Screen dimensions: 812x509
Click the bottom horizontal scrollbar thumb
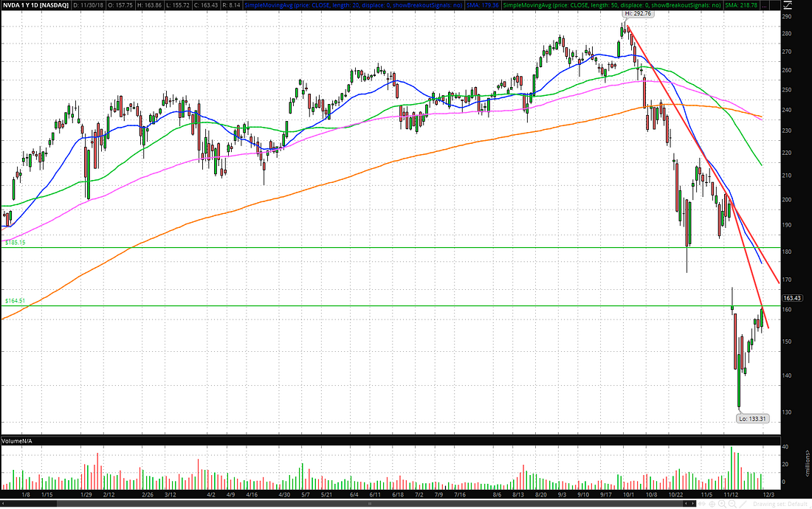(x=369, y=503)
